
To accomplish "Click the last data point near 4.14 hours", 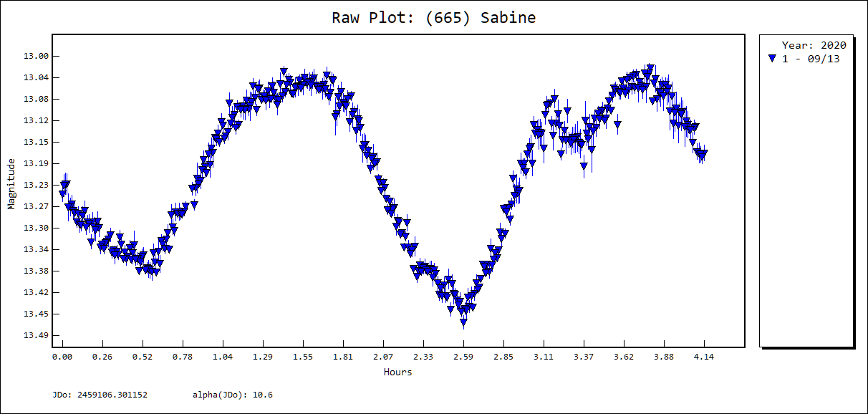I will (x=704, y=153).
